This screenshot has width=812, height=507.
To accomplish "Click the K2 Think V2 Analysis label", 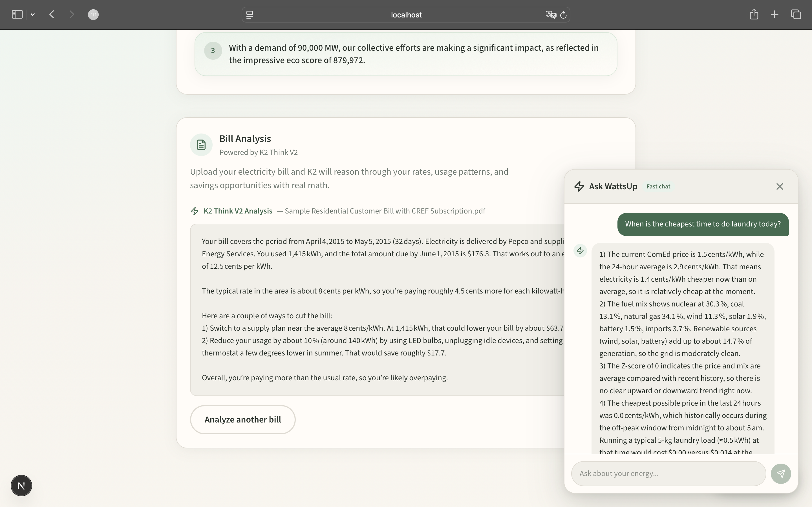I will pos(238,211).
